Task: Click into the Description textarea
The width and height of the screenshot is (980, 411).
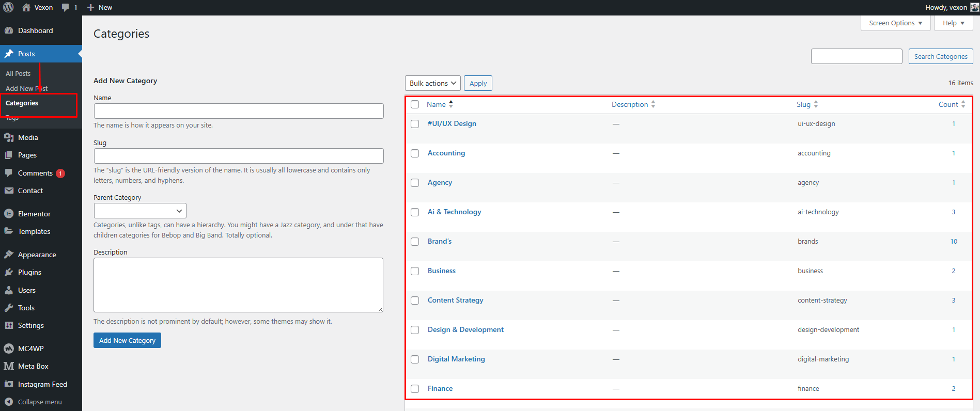Action: pyautogui.click(x=238, y=285)
